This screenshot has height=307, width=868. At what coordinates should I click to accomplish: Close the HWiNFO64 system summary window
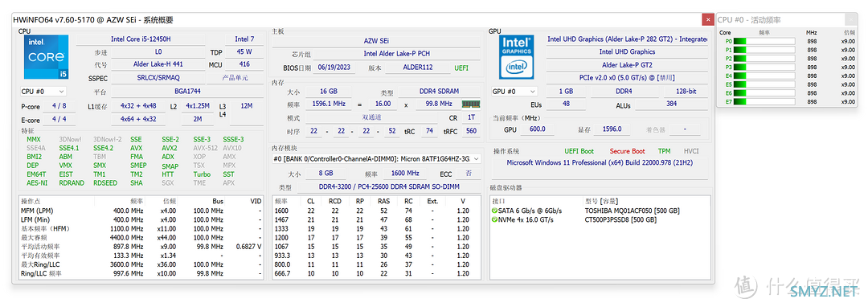pos(707,19)
